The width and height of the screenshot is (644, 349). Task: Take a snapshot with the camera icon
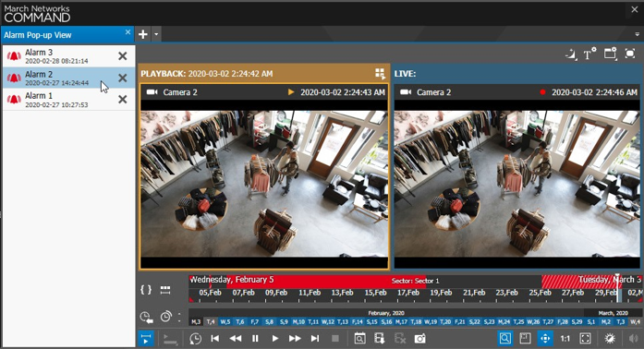419,339
